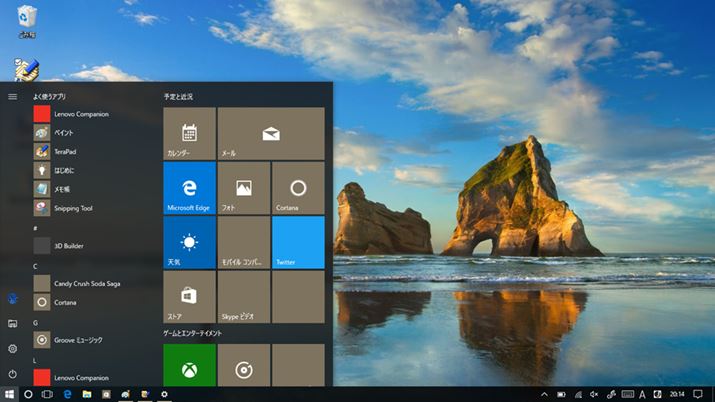The height and width of the screenshot is (402, 715).
Task: Open the Mail tile
Action: point(271,134)
